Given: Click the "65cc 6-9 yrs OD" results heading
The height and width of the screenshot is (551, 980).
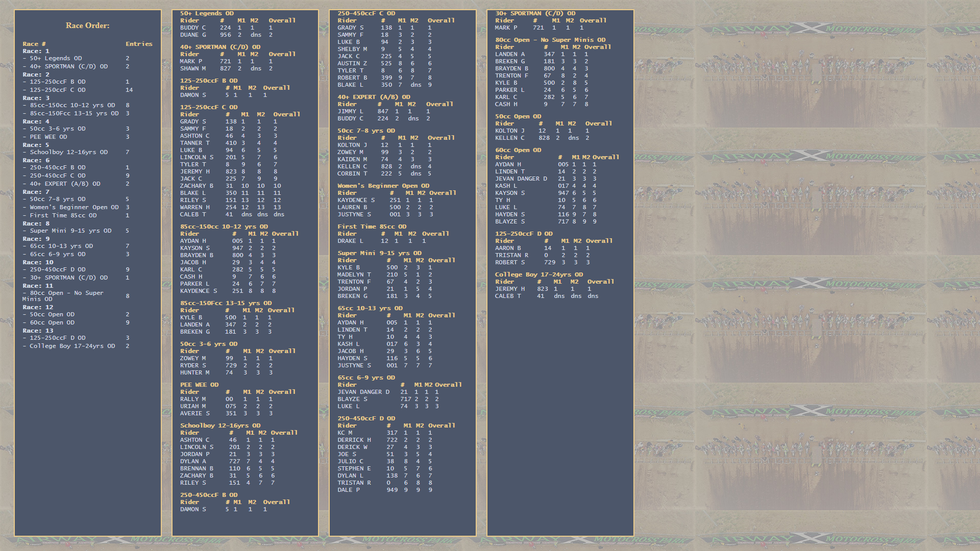Looking at the screenshot, I should 366,378.
